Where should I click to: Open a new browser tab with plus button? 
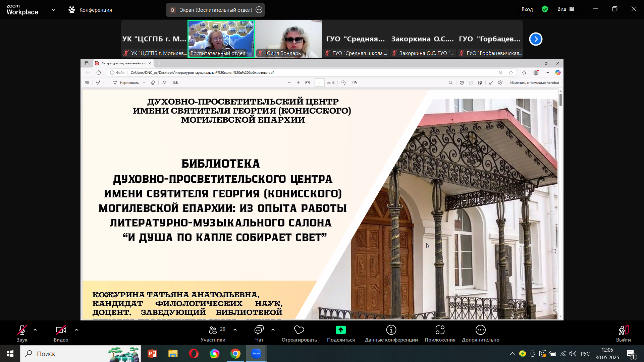click(x=159, y=63)
